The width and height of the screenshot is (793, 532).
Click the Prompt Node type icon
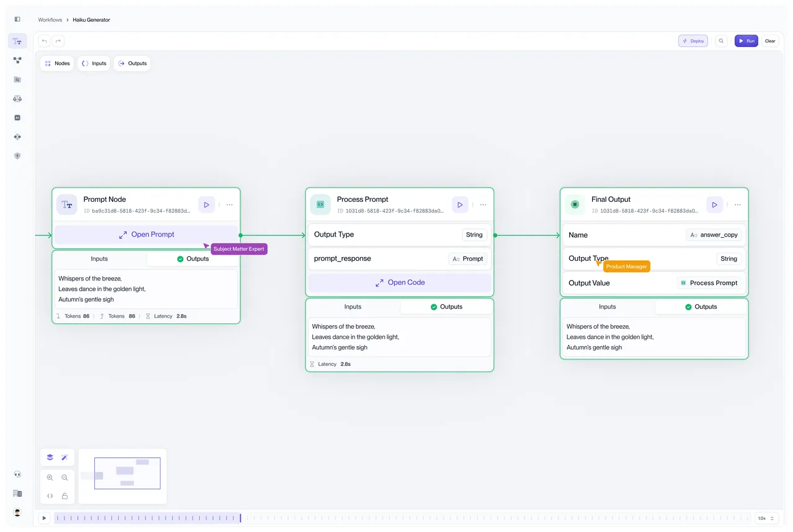[x=67, y=204]
